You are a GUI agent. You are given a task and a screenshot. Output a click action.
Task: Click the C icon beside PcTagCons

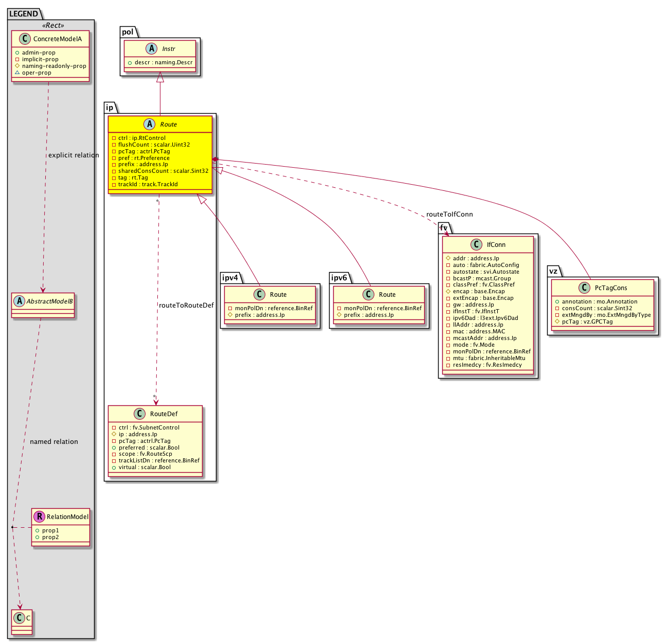pos(585,288)
